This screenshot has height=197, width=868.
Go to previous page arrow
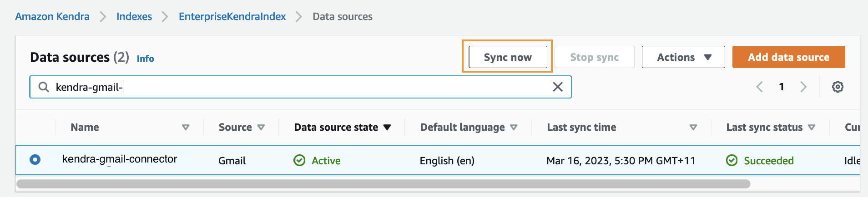pos(759,87)
